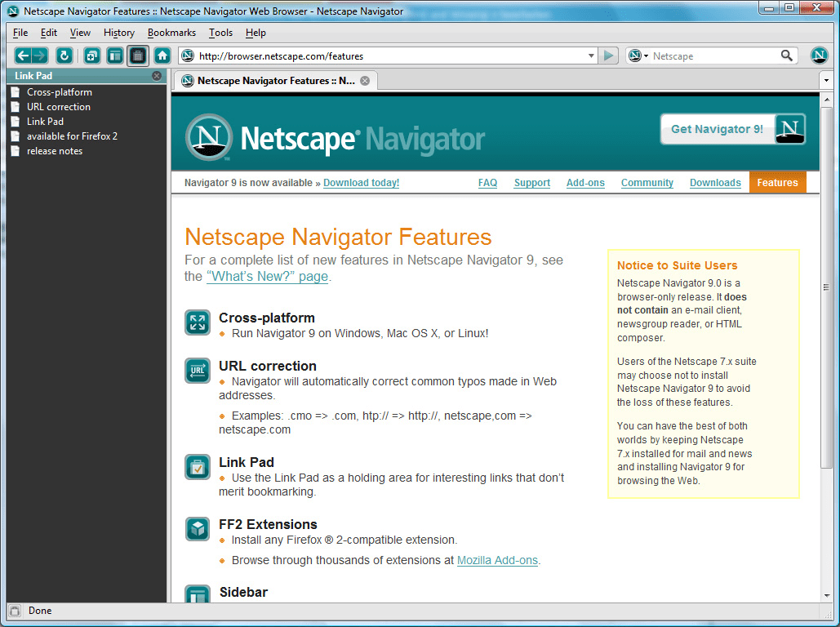Select the Features navigation tab

tap(776, 183)
